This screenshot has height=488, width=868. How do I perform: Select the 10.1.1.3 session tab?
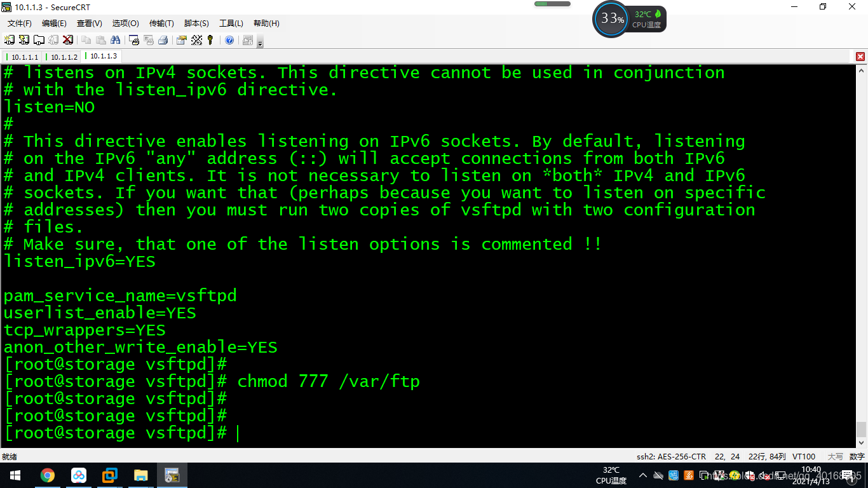(101, 56)
